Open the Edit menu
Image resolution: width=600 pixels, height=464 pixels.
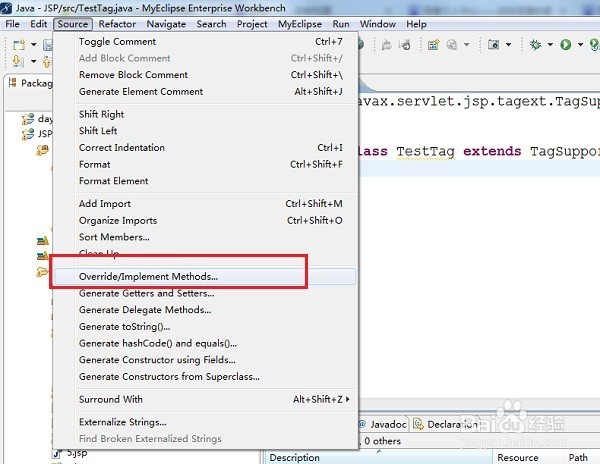tap(38, 24)
